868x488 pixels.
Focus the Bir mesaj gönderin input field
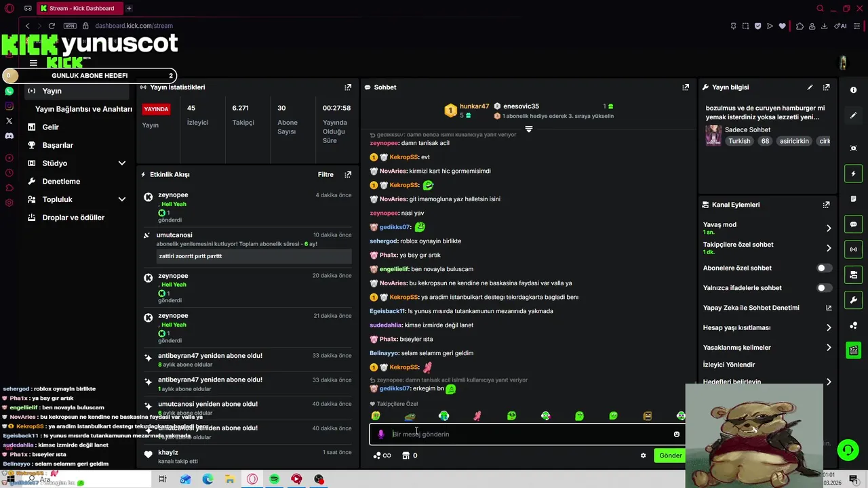click(529, 434)
